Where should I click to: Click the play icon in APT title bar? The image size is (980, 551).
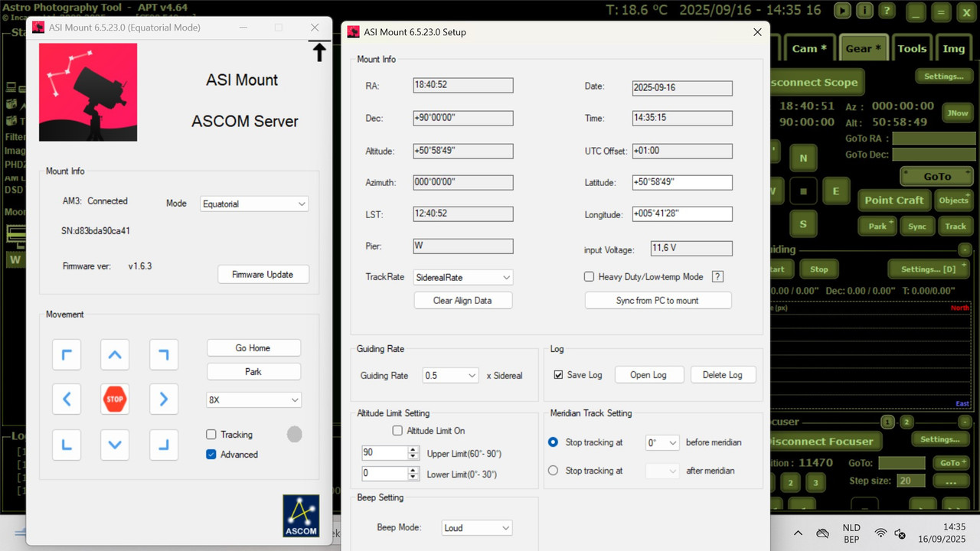point(843,11)
